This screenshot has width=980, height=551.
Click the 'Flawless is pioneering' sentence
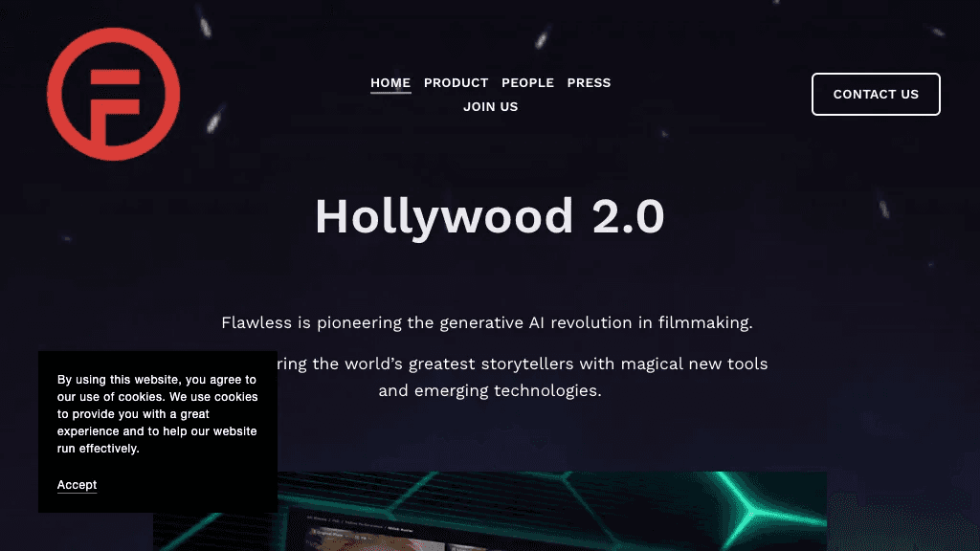487,323
